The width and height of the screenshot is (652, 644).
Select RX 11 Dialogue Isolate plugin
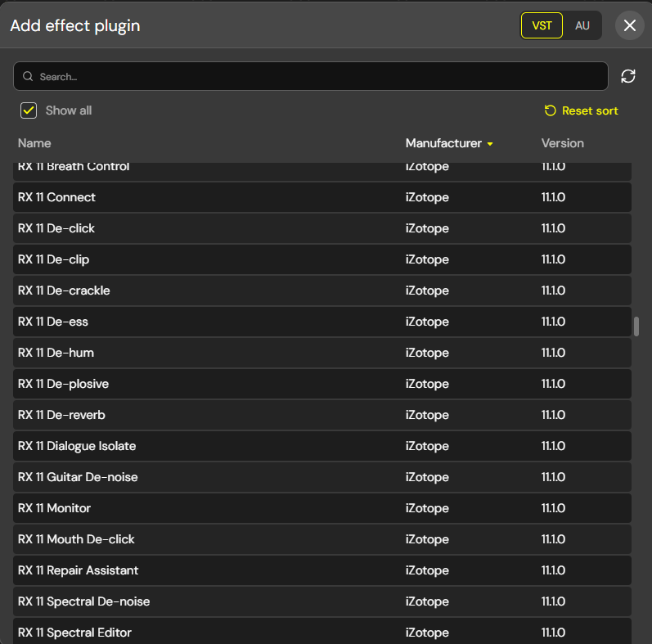point(322,446)
